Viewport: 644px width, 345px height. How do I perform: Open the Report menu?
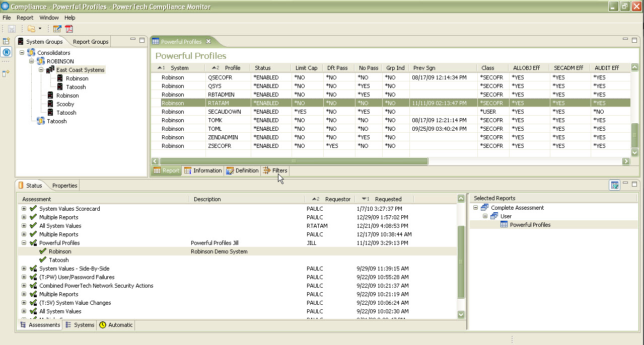click(x=25, y=18)
